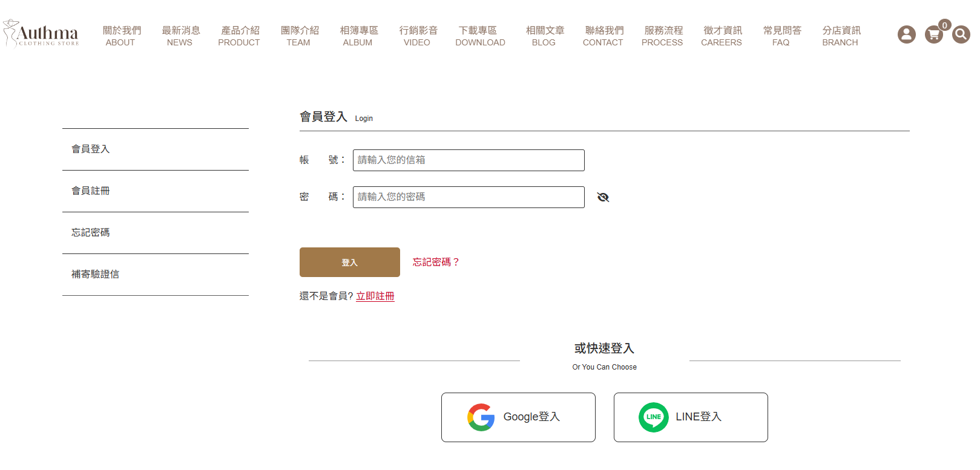The image size is (980, 470).
Task: Click the Authma Clothing Store logo
Action: click(x=41, y=34)
